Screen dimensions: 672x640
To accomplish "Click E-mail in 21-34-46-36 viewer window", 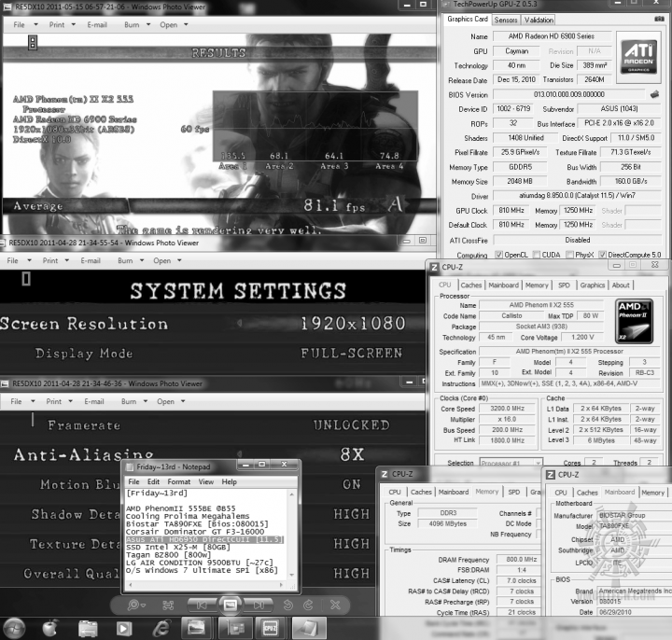I will (94, 401).
